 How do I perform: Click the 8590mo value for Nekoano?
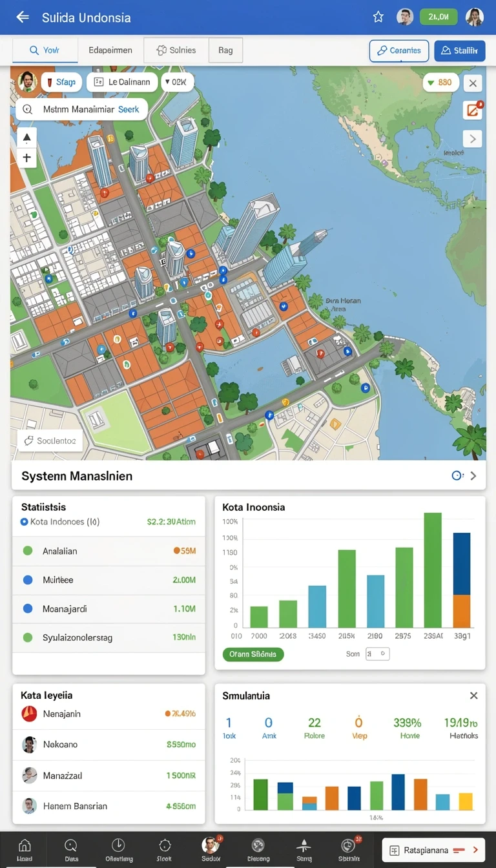coord(181,745)
